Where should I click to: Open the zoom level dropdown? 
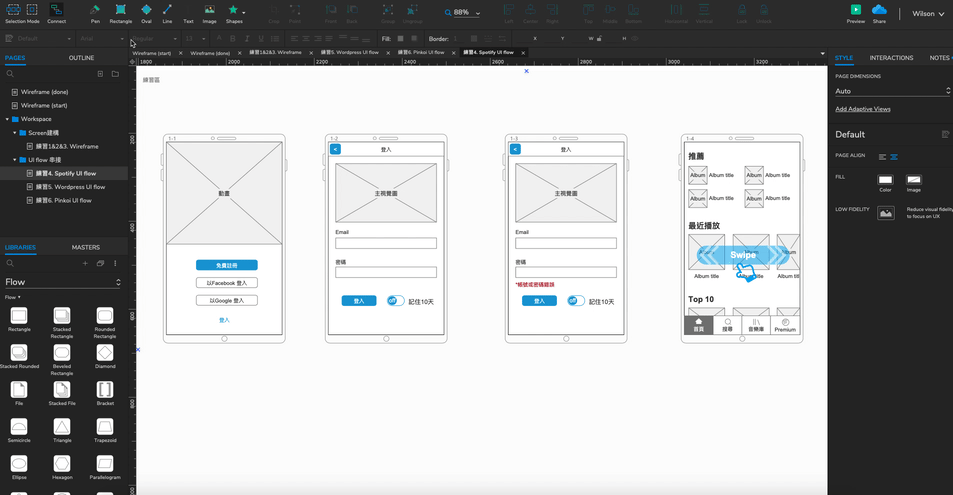tap(478, 13)
